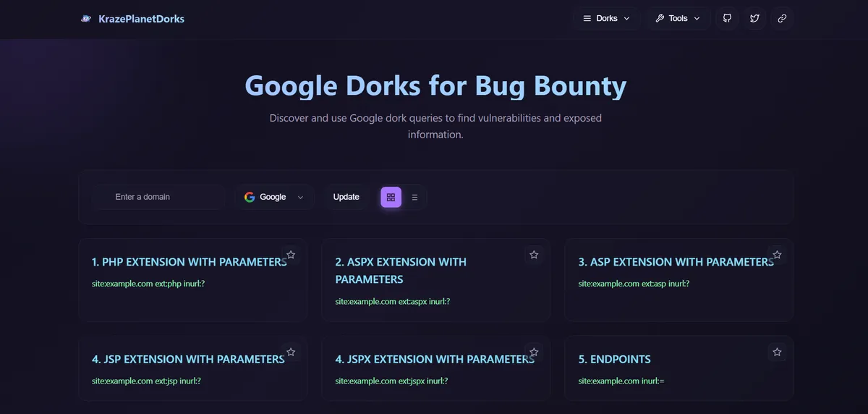The image size is (868, 414).
Task: Star the JSP Extension with Parameters dork
Action: click(291, 352)
